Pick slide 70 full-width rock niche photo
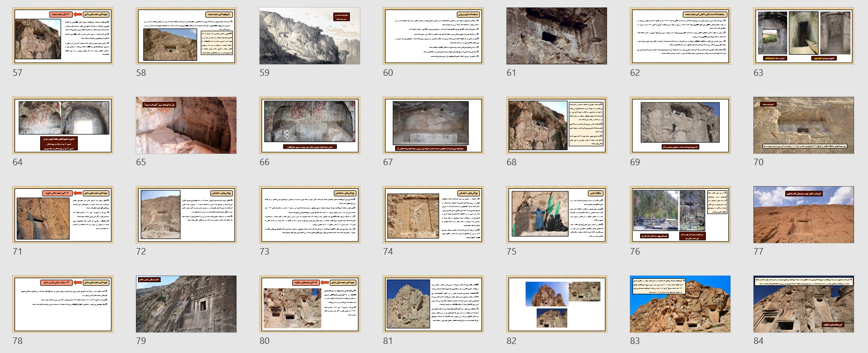Viewport: 868px width, 353px height. pyautogui.click(x=803, y=125)
